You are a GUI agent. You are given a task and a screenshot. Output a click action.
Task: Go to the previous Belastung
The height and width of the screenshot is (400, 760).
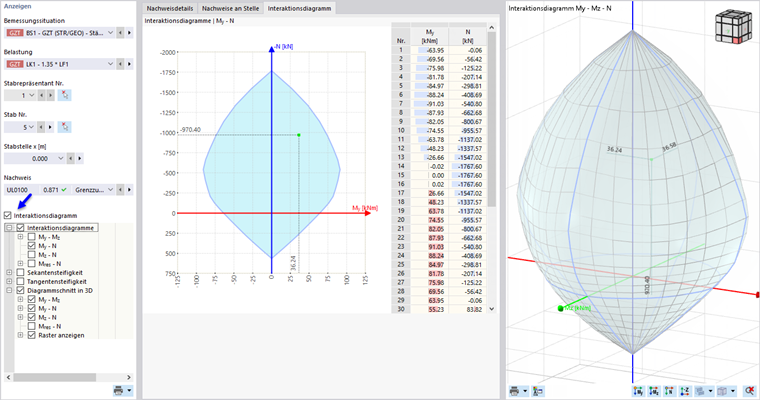click(x=120, y=64)
